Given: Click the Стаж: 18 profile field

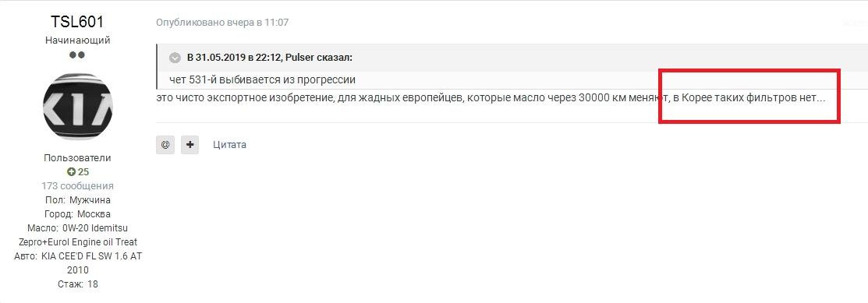Looking at the screenshot, I should pyautogui.click(x=77, y=284).
